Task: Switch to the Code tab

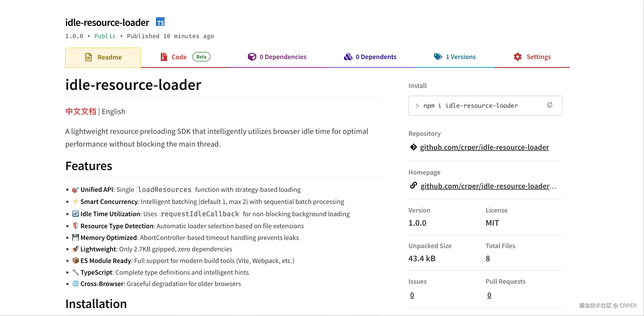Action: (179, 57)
